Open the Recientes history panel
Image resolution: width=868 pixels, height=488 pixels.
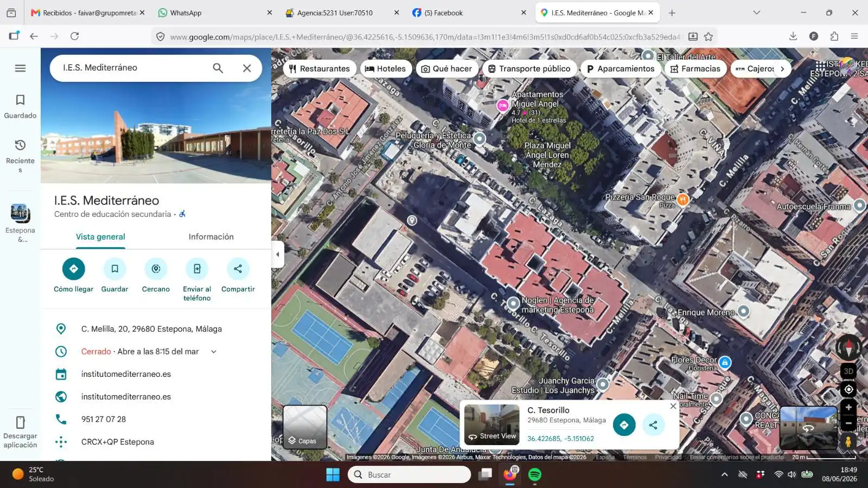point(20,156)
